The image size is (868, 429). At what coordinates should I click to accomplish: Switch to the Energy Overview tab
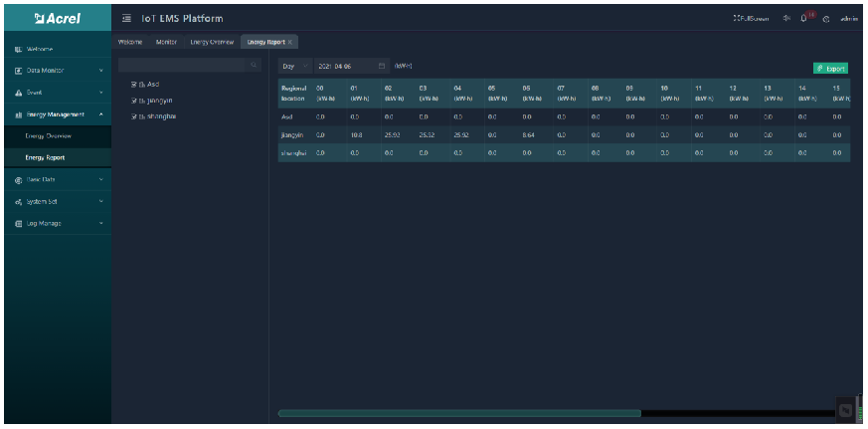point(212,42)
